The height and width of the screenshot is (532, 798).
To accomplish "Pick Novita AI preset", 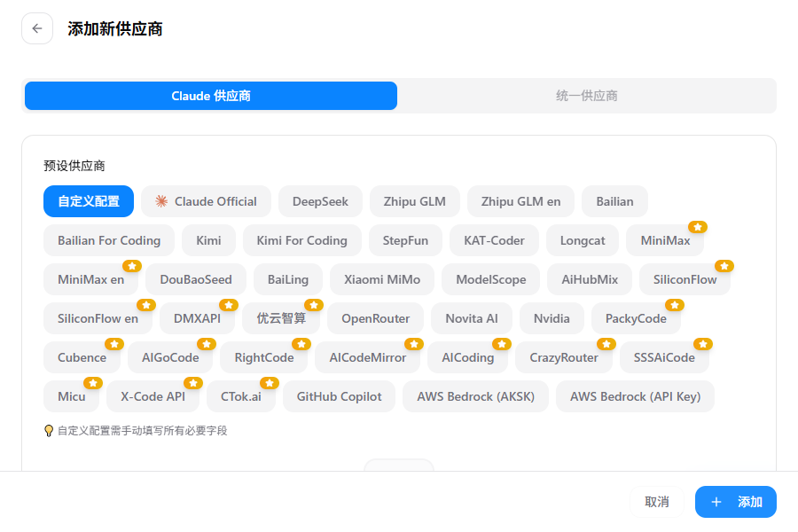I will pyautogui.click(x=472, y=318).
